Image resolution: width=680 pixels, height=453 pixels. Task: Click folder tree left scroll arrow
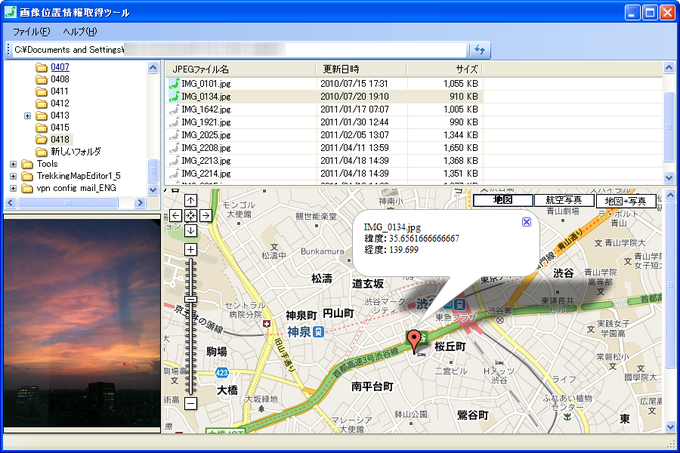coord(10,202)
